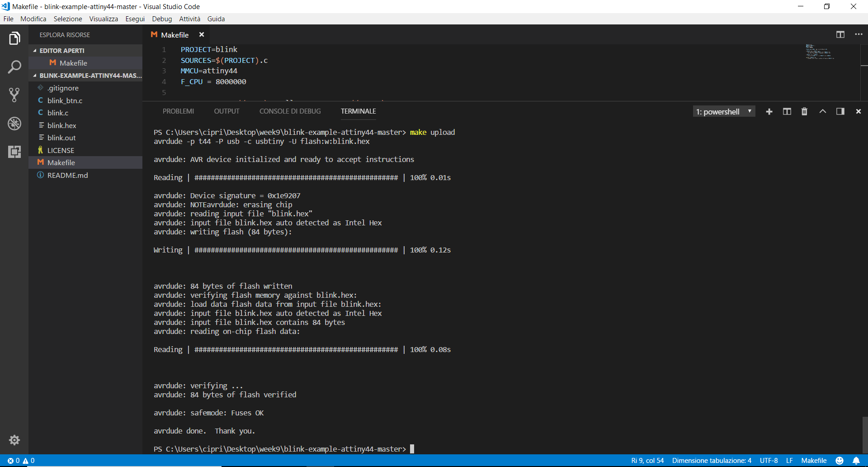Maximize the panel with up chevron
The width and height of the screenshot is (868, 467).
822,112
